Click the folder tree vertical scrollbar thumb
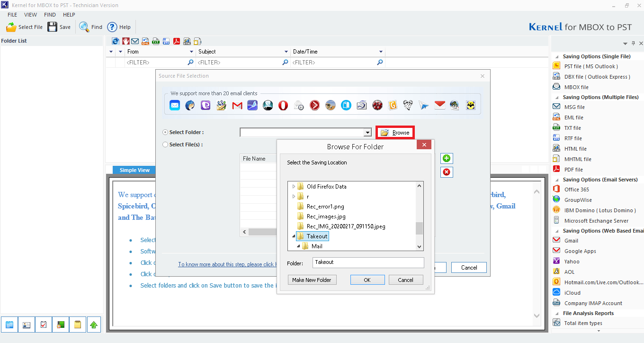Screen dimensions: 644x343 point(419,228)
